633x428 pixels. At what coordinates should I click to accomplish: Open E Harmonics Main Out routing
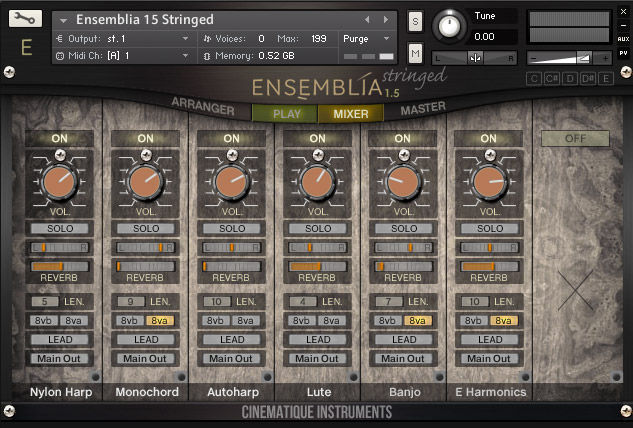click(x=489, y=359)
